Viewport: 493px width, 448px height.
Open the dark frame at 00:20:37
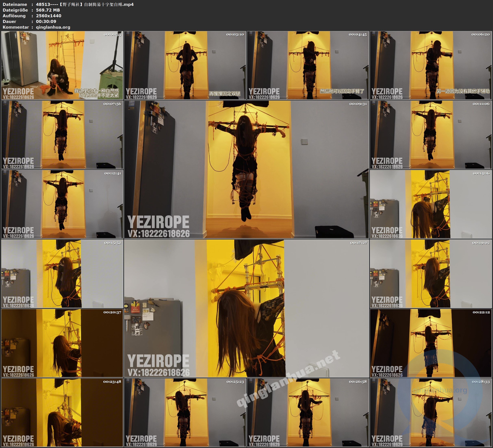pyautogui.click(x=62, y=343)
